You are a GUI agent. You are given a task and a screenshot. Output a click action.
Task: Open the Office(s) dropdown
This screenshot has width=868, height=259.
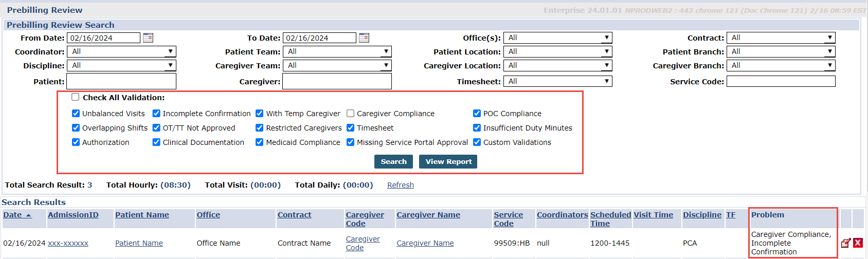coord(558,38)
